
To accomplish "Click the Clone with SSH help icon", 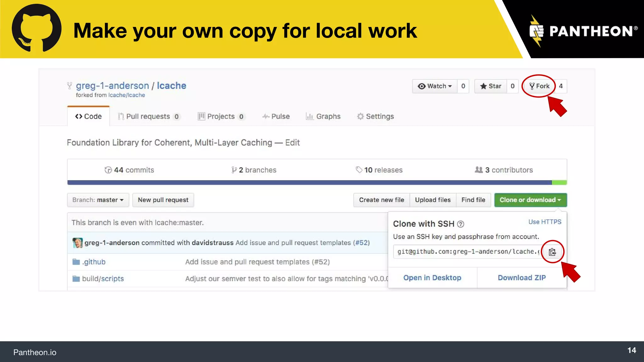I will (460, 224).
